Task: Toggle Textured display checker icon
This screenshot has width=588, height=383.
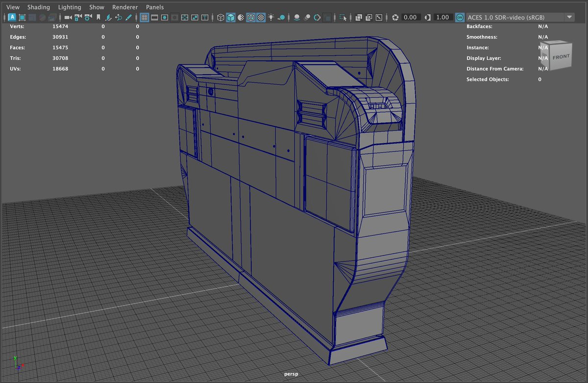Action: click(x=261, y=17)
